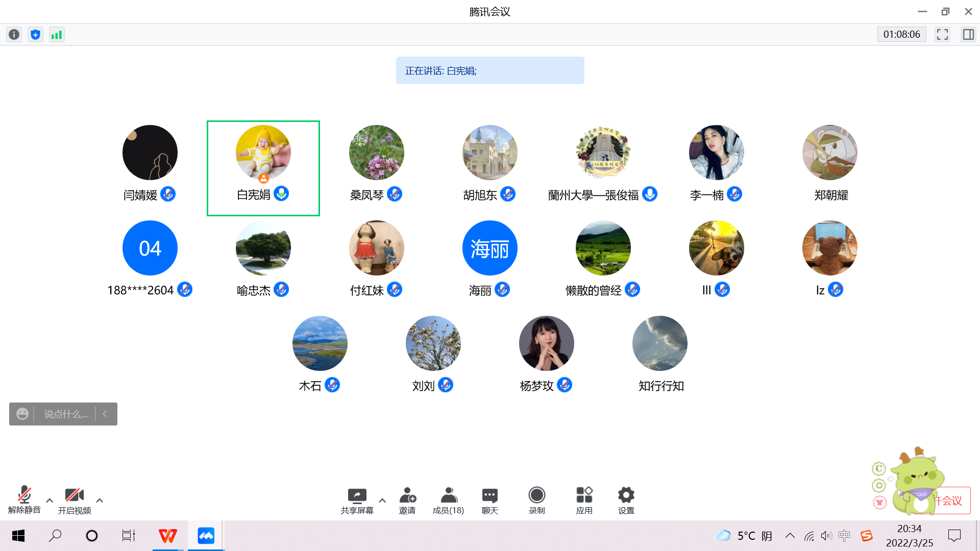
Task: Unmute microphone with 解除静音
Action: 24,495
